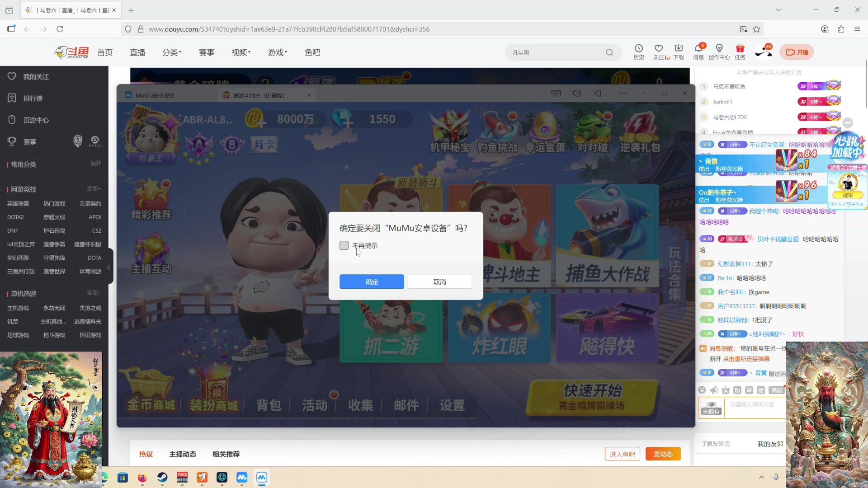Close the 途游斗地主 tab
This screenshot has width=868, height=488.
[309, 95]
